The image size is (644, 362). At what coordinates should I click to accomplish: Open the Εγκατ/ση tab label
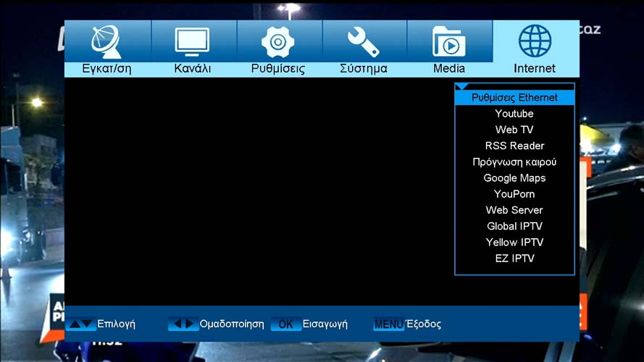(106, 69)
